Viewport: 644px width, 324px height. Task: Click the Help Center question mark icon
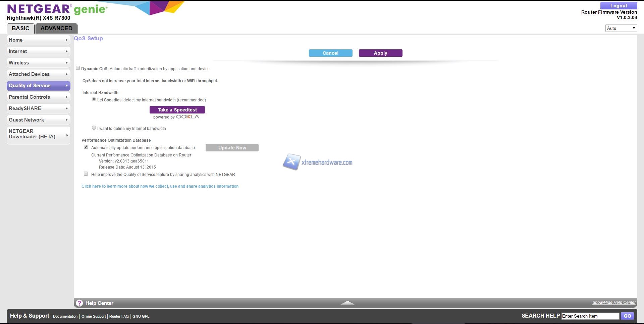(79, 303)
